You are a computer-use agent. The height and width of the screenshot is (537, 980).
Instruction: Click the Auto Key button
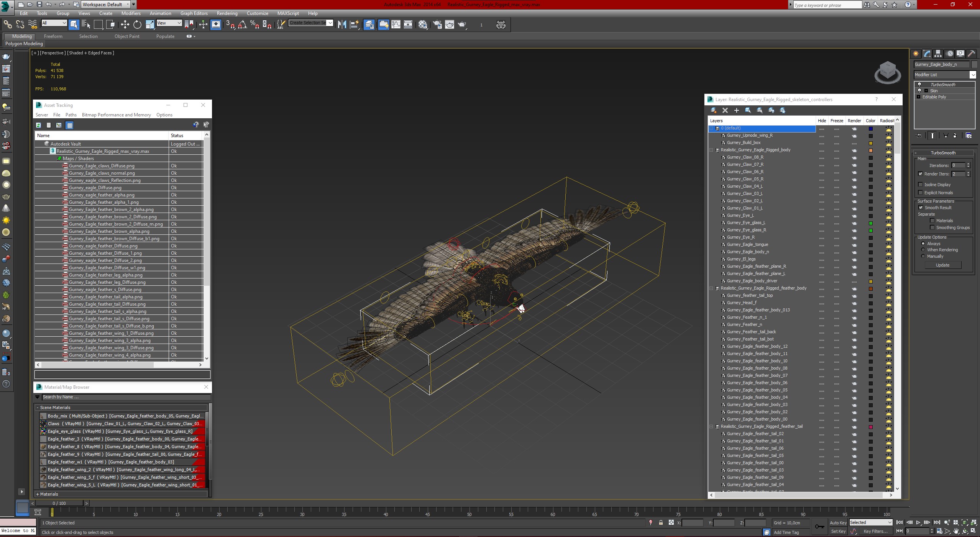838,523
